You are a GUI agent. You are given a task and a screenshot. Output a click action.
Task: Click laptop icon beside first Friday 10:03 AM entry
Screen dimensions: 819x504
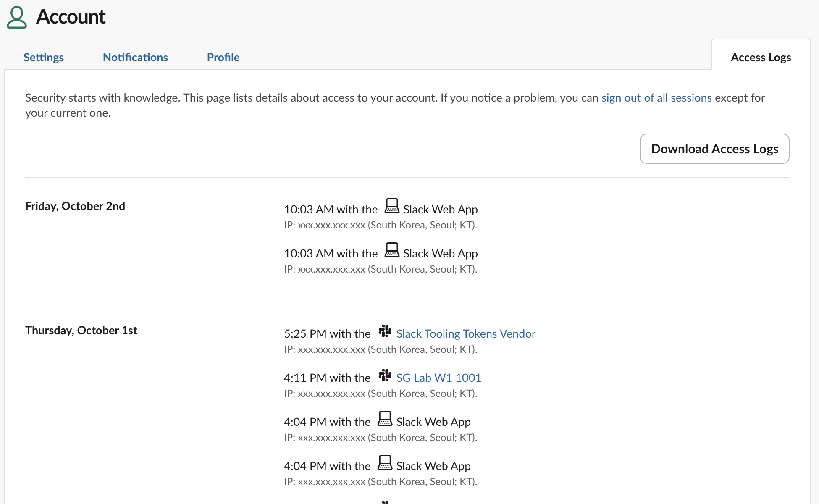pos(392,206)
